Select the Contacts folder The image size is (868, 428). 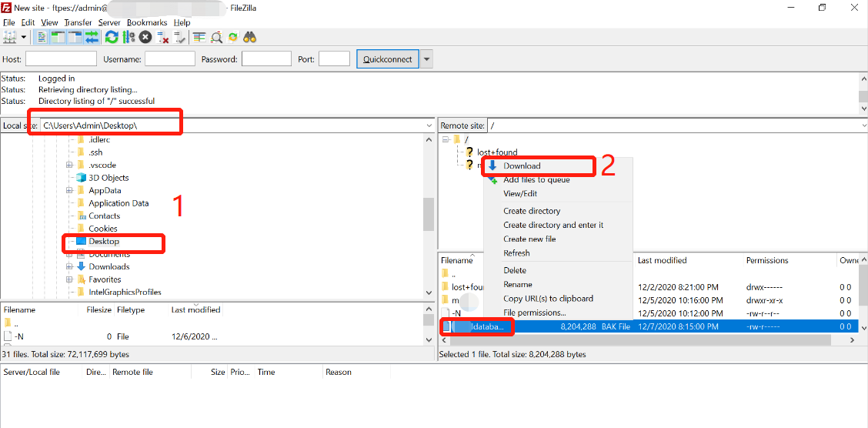tap(104, 216)
